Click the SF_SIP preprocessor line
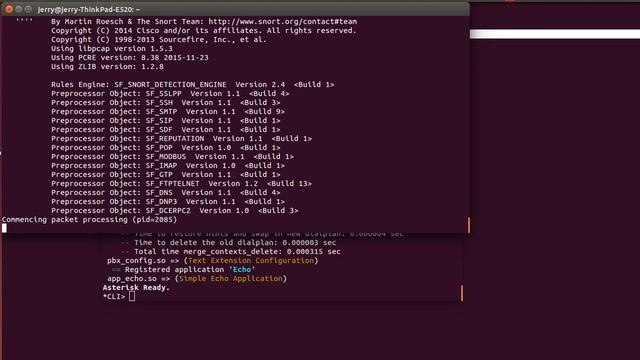 (x=166, y=120)
